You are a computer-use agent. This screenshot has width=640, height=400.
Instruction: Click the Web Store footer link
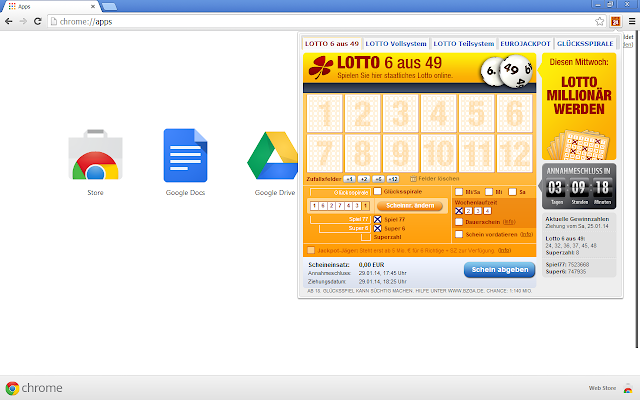click(x=602, y=388)
